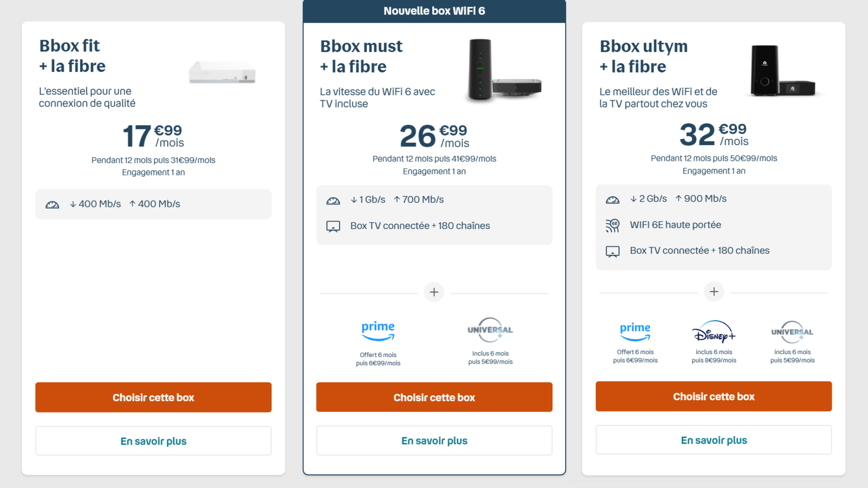Choose the Bbox must box
The image size is (868, 488).
[434, 398]
